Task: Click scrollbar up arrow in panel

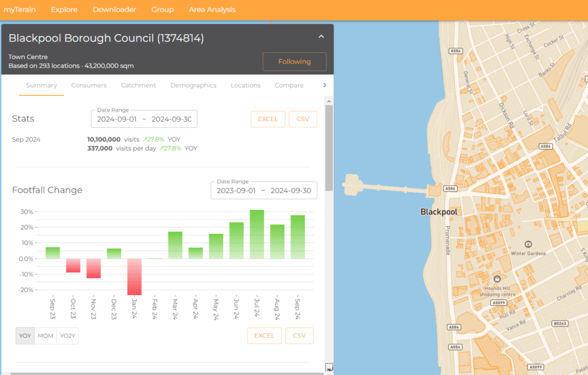Action: (x=329, y=101)
